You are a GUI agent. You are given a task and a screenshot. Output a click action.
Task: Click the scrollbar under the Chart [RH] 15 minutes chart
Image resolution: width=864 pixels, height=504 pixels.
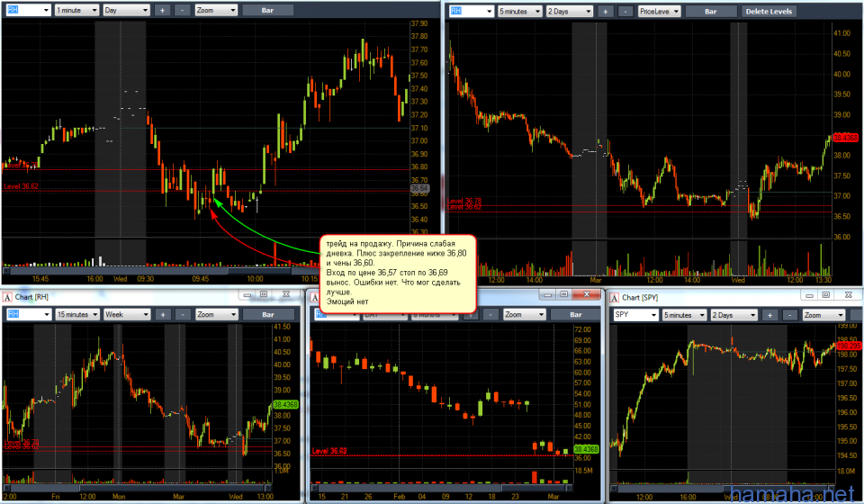coord(138,488)
